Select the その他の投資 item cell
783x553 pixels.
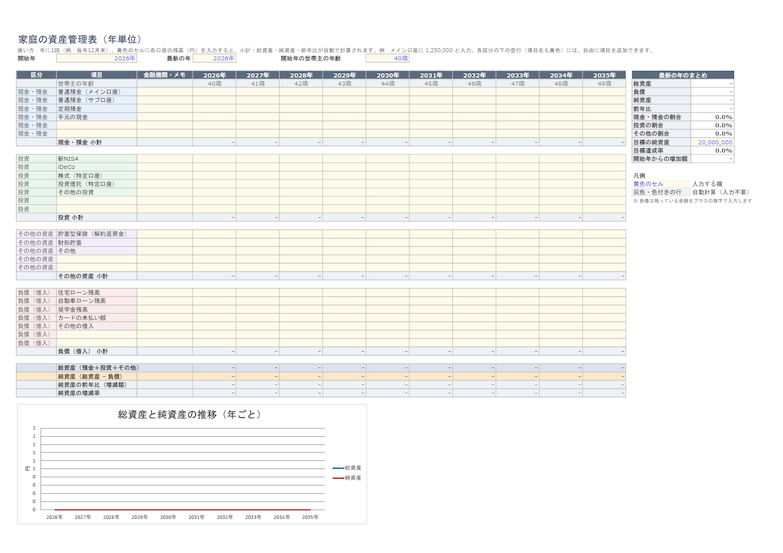pyautogui.click(x=96, y=192)
